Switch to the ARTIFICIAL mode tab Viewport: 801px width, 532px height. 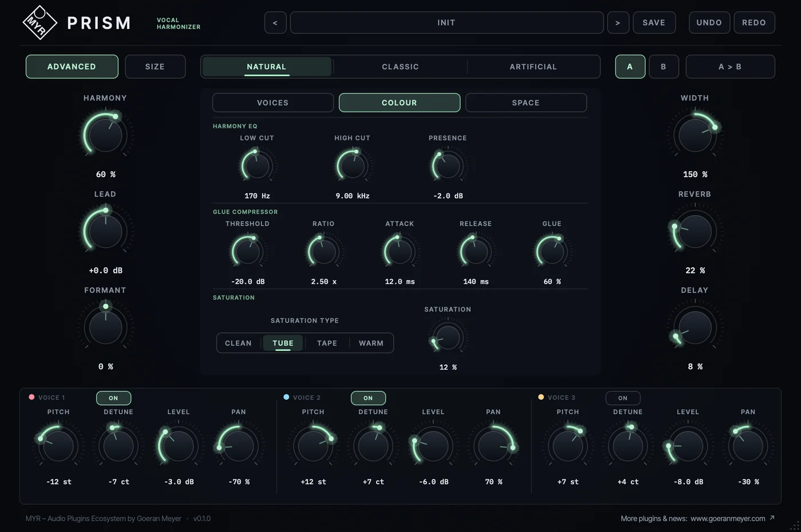533,67
